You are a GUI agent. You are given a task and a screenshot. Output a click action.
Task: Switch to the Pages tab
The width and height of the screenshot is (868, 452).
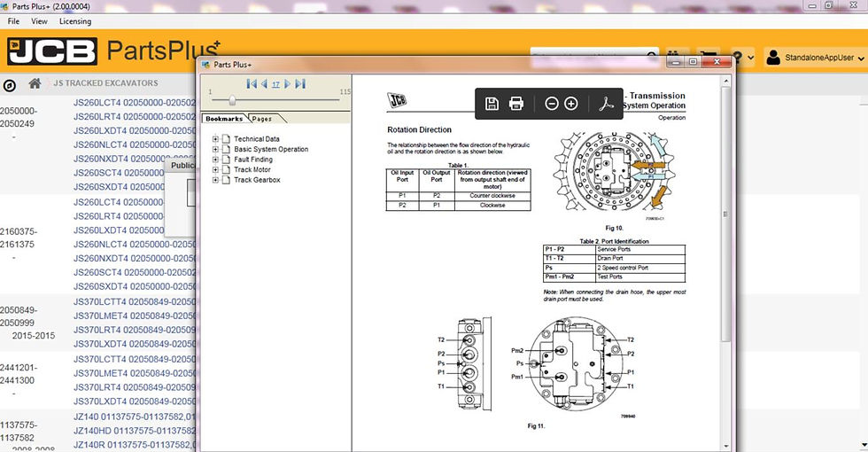coord(262,119)
